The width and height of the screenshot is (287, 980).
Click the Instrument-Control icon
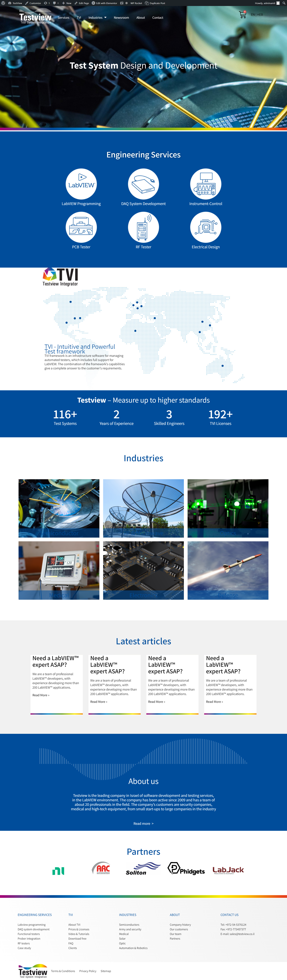pos(206,184)
